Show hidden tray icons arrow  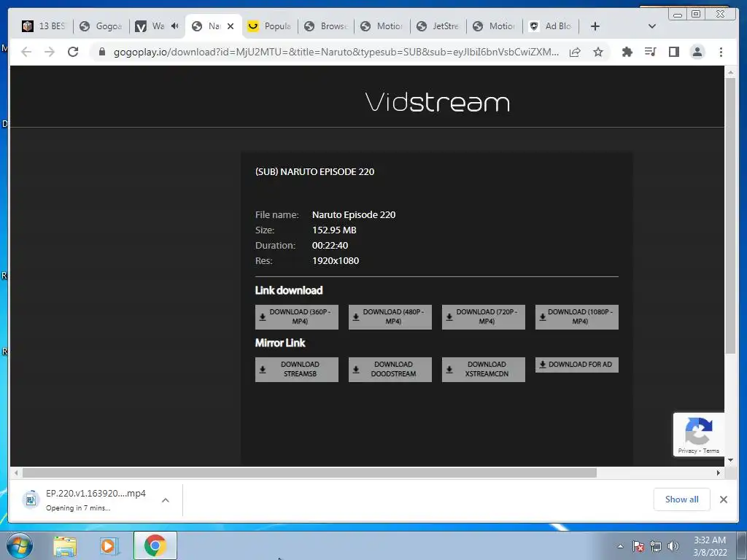620,546
